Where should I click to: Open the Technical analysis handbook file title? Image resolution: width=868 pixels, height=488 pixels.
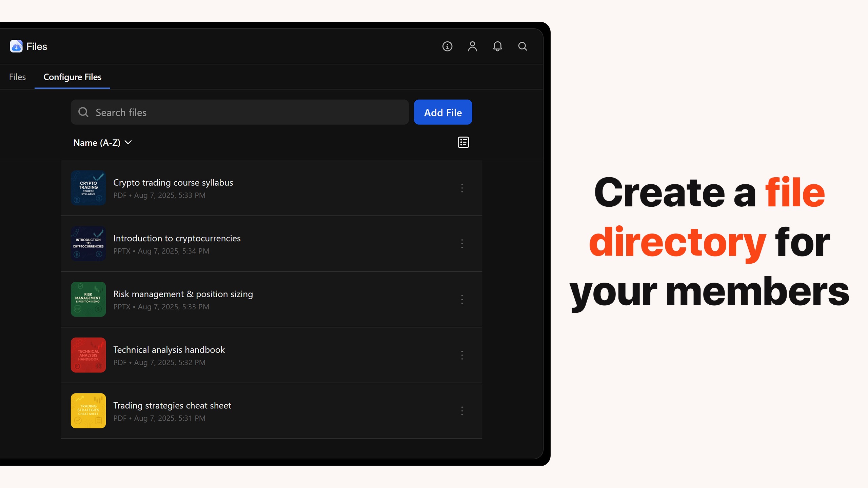coord(169,350)
